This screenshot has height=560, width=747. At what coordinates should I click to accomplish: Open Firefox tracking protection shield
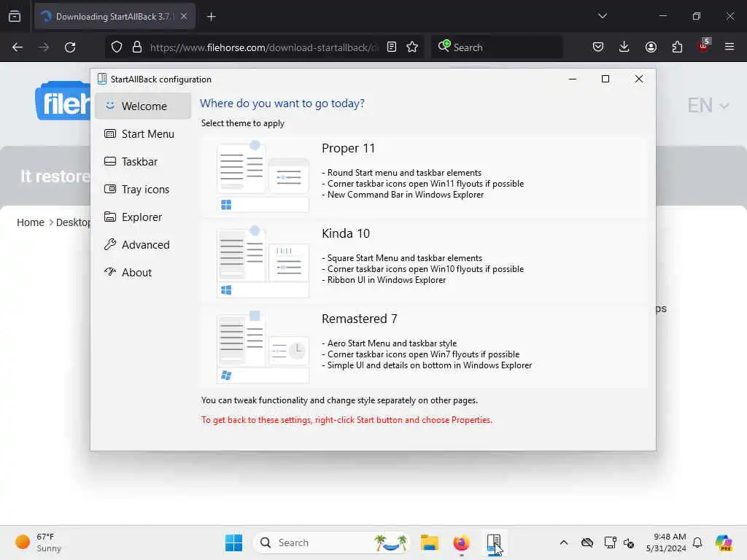[117, 47]
